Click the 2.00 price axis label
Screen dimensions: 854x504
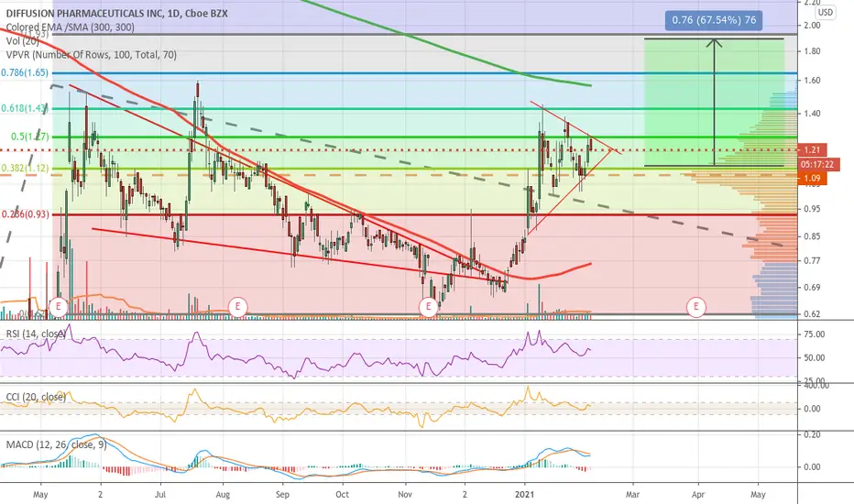coord(812,25)
